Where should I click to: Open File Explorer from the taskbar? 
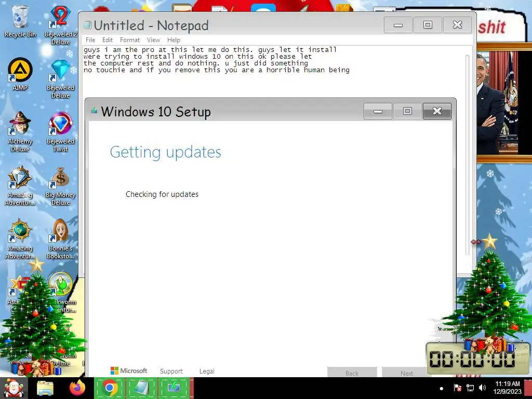[x=45, y=388]
